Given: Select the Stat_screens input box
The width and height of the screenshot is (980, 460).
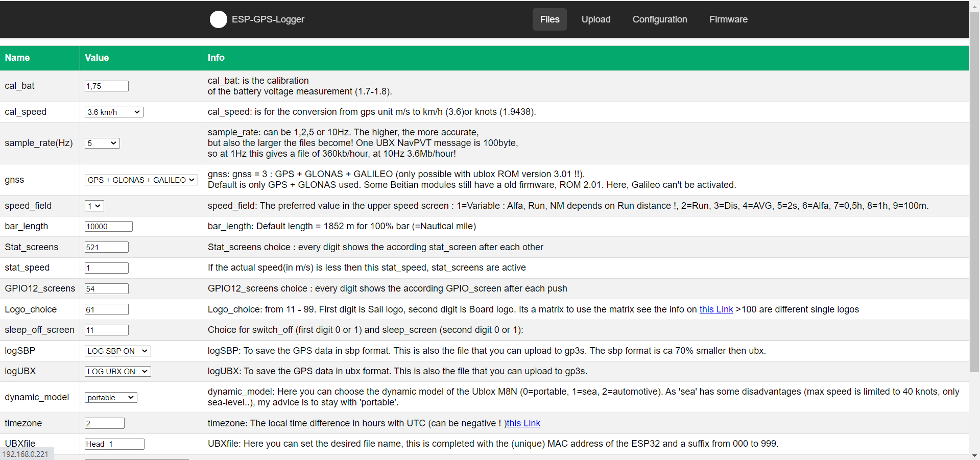Looking at the screenshot, I should point(106,248).
